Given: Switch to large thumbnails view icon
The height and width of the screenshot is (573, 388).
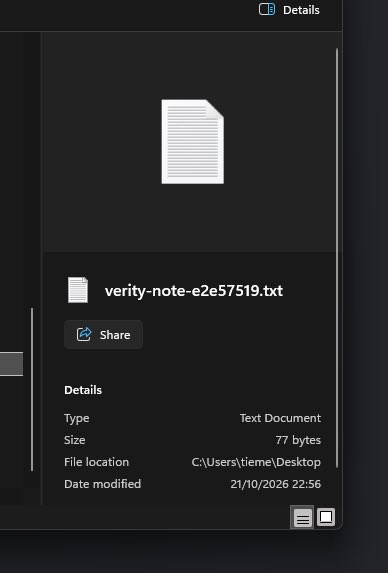Looking at the screenshot, I should pos(326,517).
